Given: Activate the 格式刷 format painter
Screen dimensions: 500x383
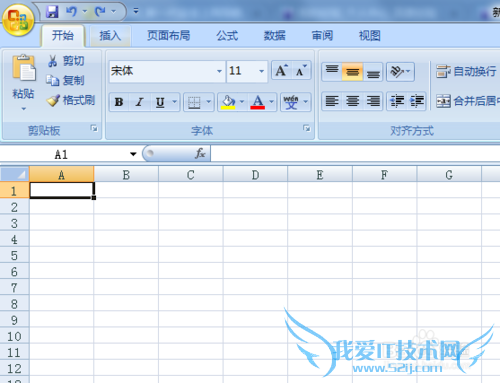Looking at the screenshot, I should 71,100.
